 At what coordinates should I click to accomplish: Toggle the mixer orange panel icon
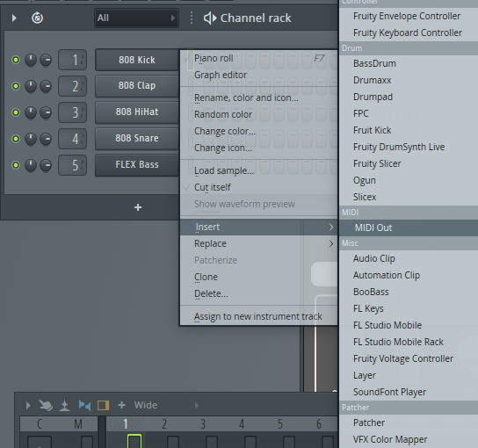tap(103, 405)
